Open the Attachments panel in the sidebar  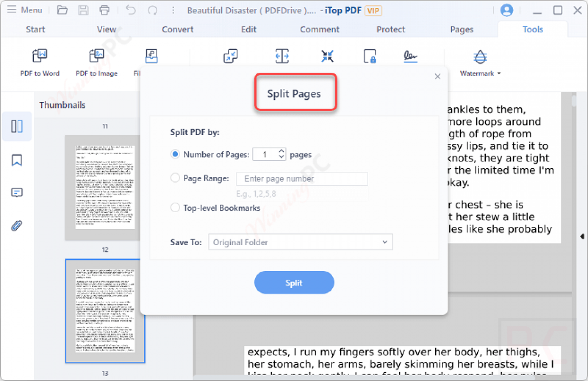[16, 225]
